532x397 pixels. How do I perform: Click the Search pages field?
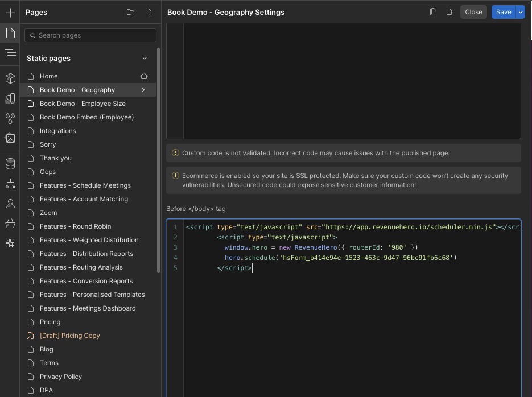(90, 35)
